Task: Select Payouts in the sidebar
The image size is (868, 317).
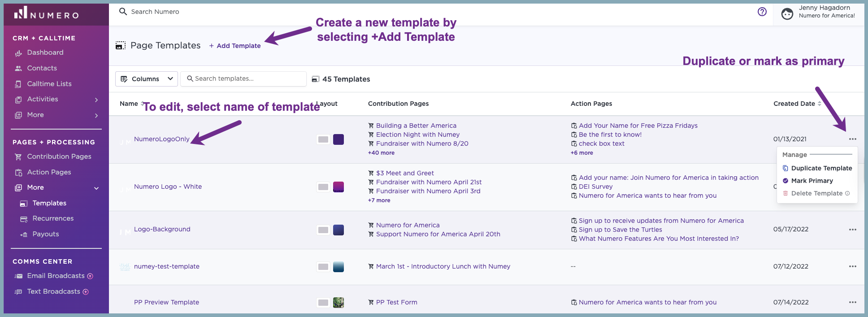Action: pyautogui.click(x=46, y=234)
